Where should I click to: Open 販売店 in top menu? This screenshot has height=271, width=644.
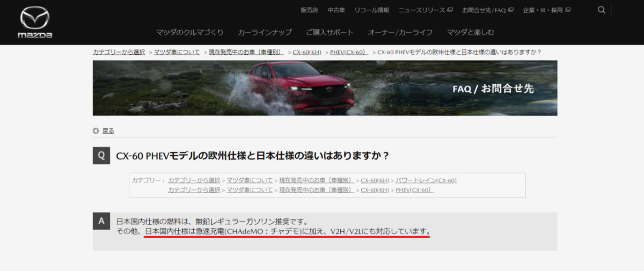pos(309,10)
